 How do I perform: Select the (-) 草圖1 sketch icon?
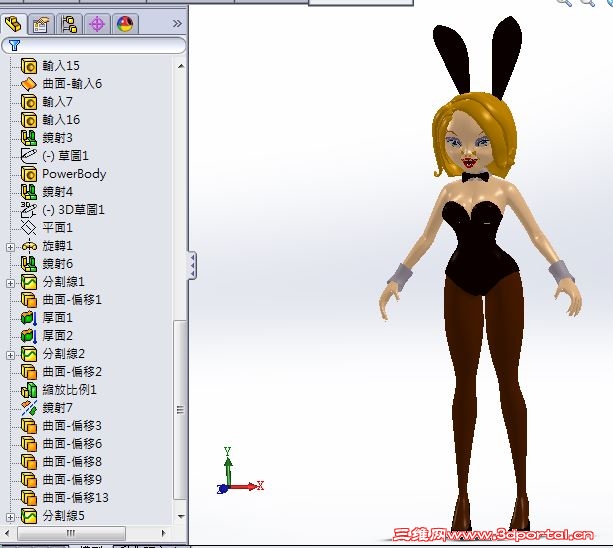tap(29, 156)
